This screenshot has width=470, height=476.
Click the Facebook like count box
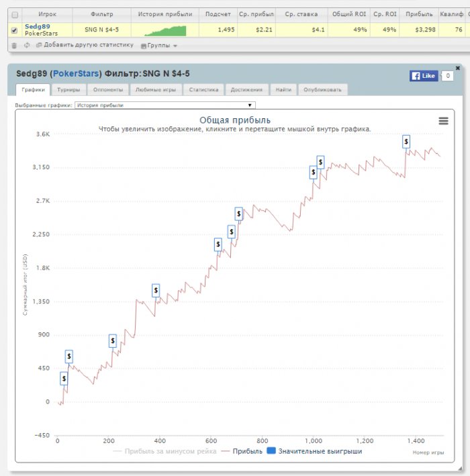(448, 76)
